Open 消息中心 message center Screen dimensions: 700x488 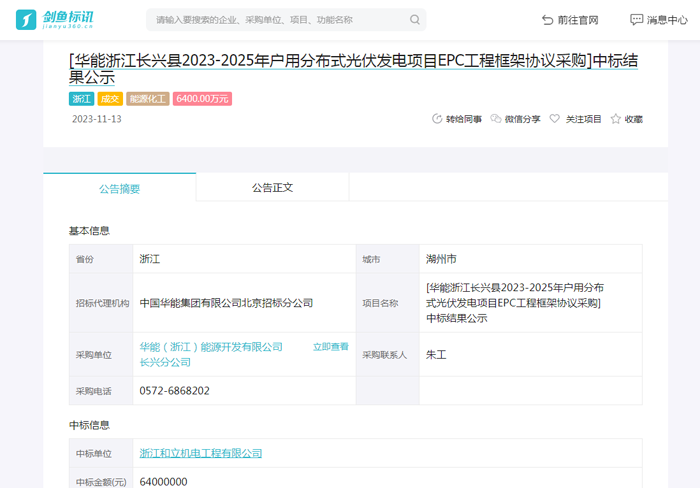[x=667, y=20]
